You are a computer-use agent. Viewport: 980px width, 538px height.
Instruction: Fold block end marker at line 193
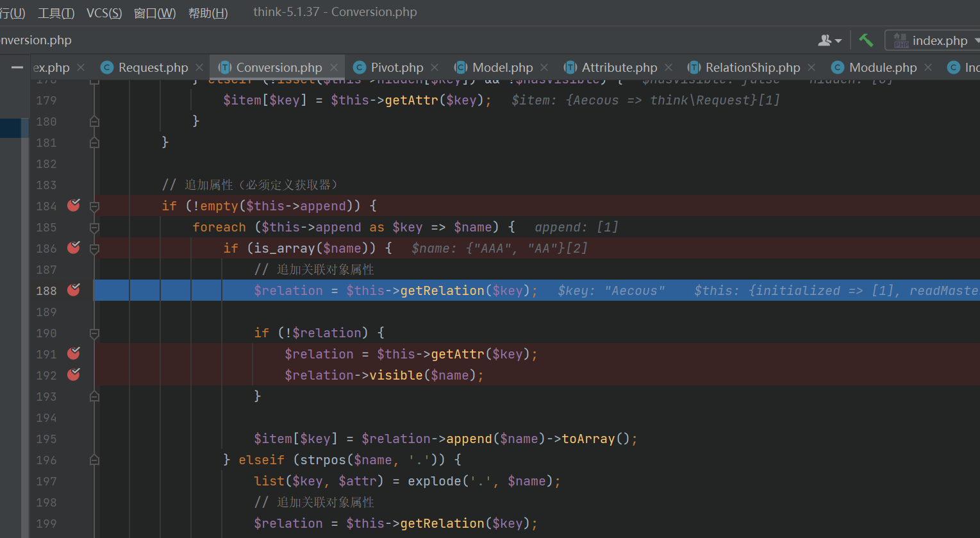click(94, 397)
